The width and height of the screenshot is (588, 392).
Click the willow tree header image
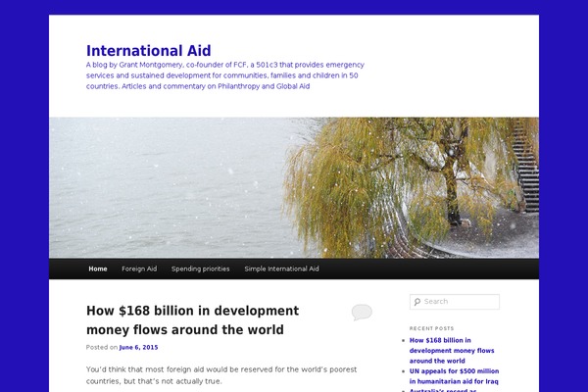point(294,187)
